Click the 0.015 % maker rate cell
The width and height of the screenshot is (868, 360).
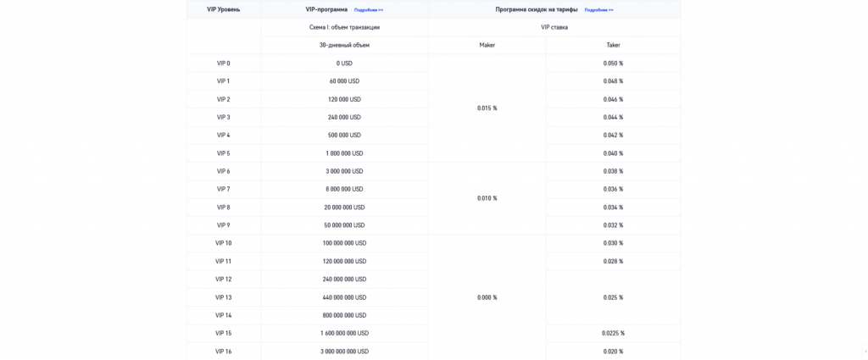[x=487, y=108]
